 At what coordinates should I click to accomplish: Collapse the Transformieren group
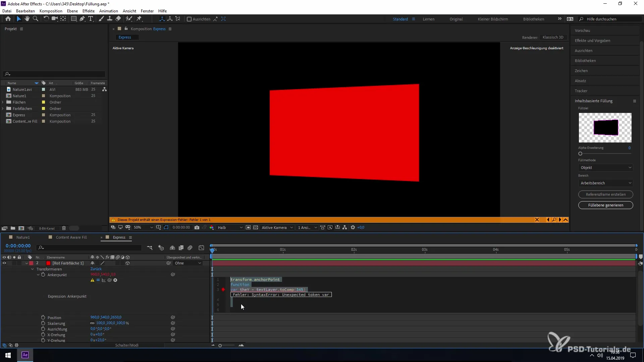click(x=33, y=269)
